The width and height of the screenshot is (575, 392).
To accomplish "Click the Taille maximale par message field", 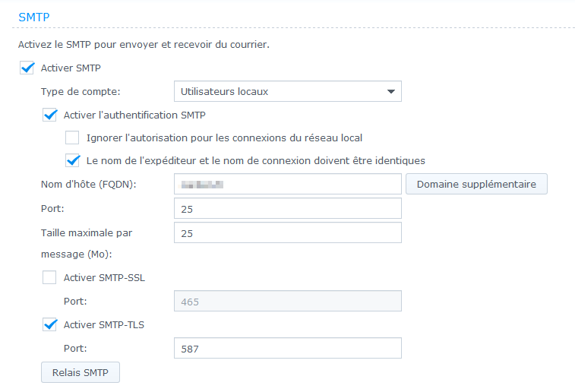I will 287,232.
